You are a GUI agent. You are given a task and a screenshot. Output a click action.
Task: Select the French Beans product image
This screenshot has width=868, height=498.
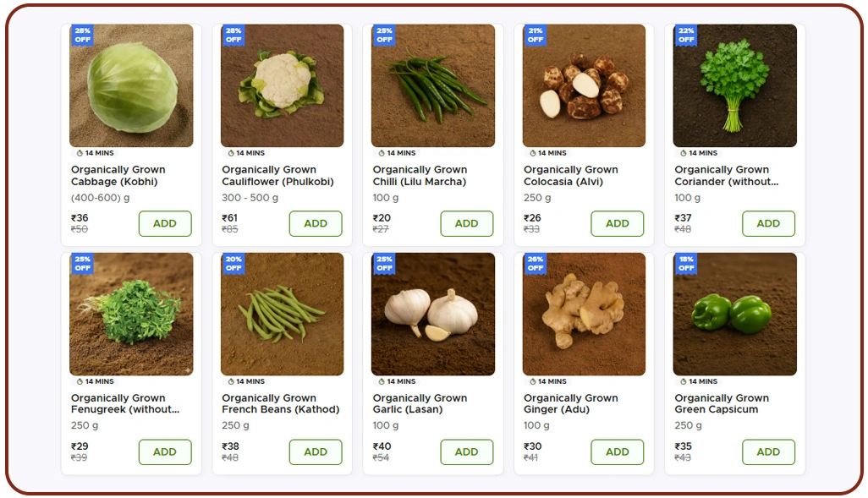click(282, 313)
